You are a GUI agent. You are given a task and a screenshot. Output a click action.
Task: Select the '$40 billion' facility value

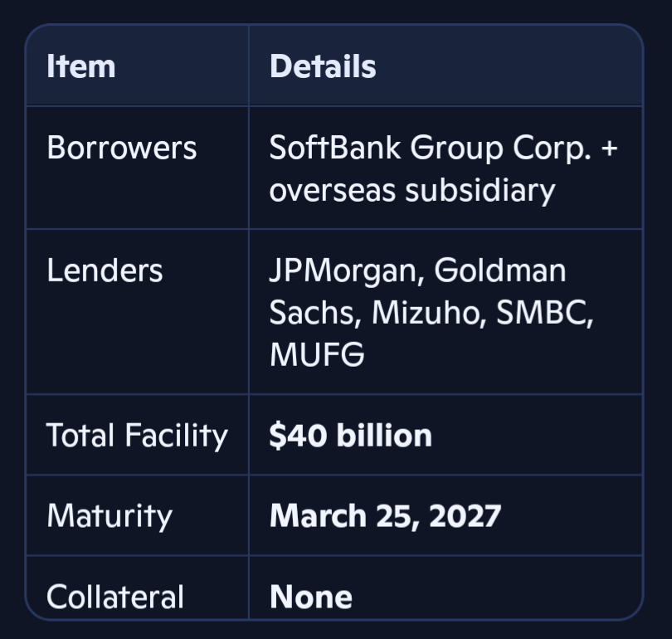[x=350, y=435]
